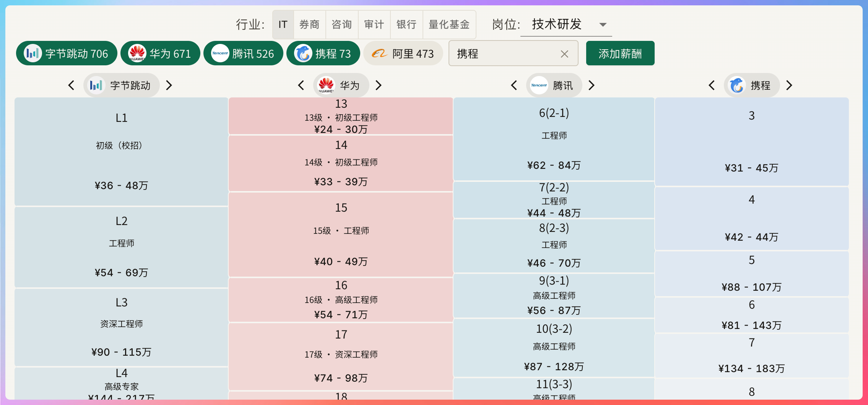Screen dimensions: 868x405
Task: Click Ctrip logo in column header
Action: (736, 85)
